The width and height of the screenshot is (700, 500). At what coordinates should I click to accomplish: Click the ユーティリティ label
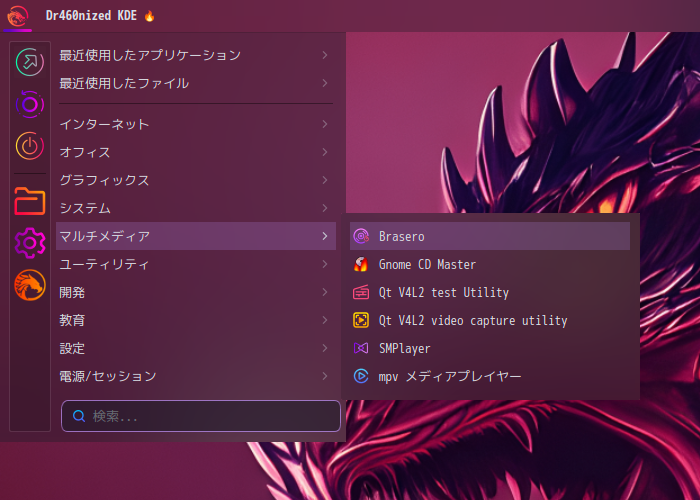point(104,264)
